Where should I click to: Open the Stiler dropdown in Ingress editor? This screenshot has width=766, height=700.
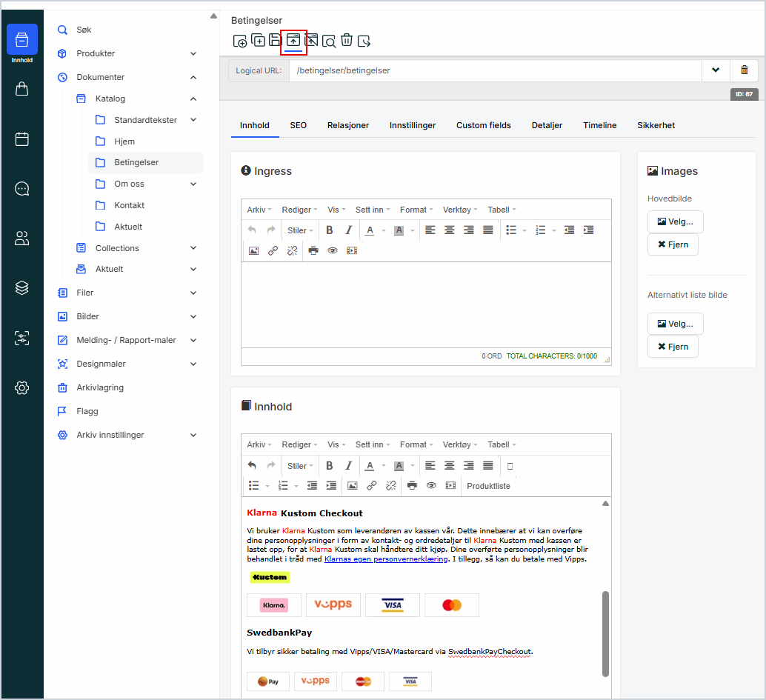(301, 230)
